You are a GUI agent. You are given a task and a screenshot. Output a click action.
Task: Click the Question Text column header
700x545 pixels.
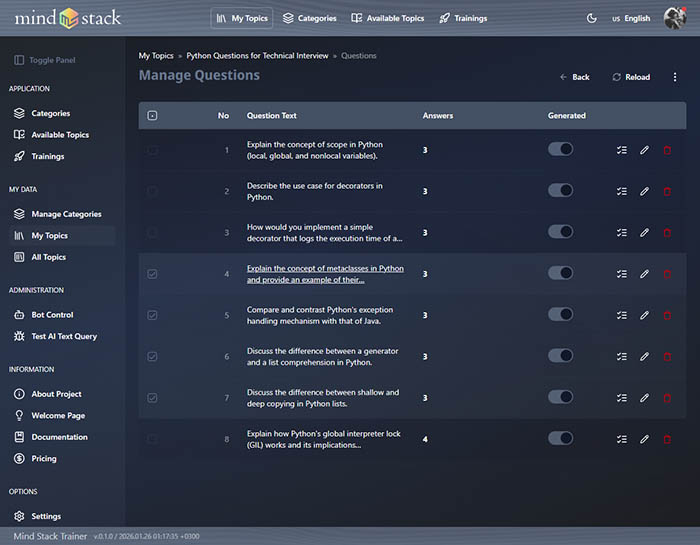[271, 116]
